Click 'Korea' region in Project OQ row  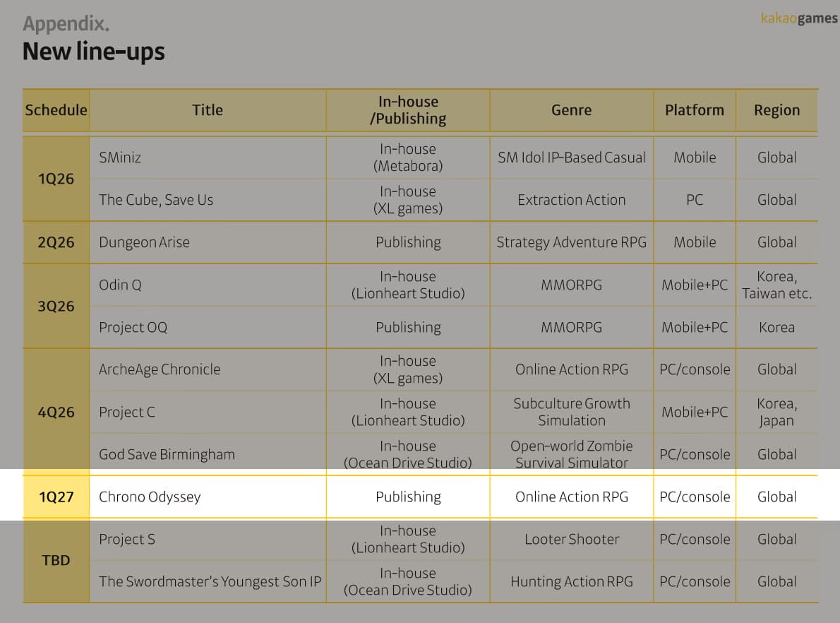tap(776, 327)
